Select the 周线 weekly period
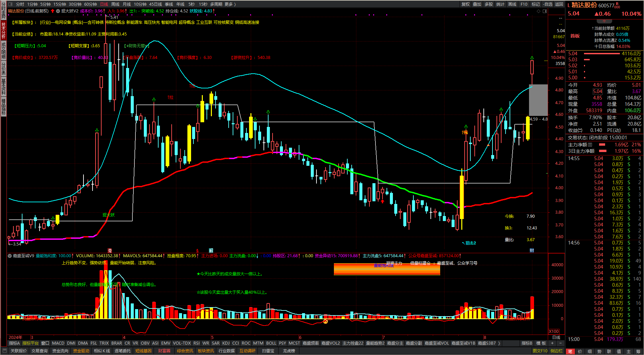 point(115,4)
